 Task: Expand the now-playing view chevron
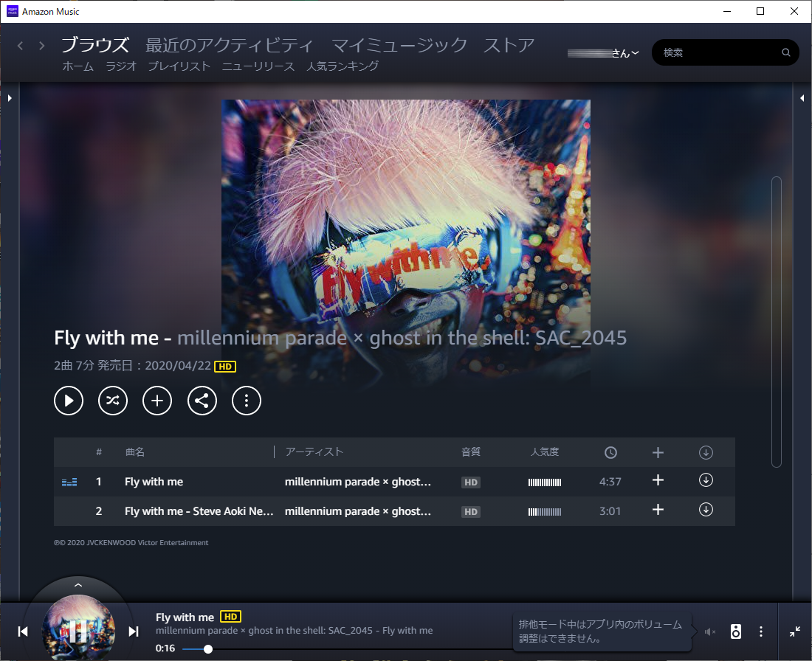[78, 585]
